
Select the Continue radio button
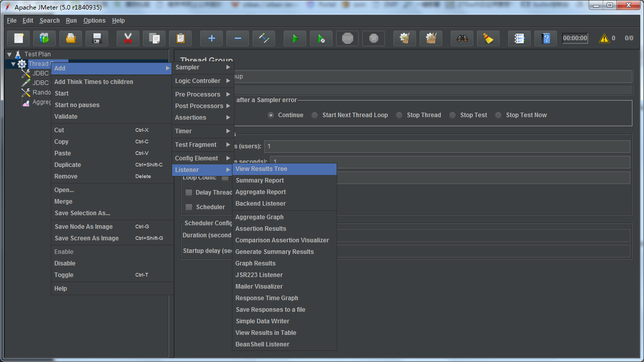click(271, 115)
